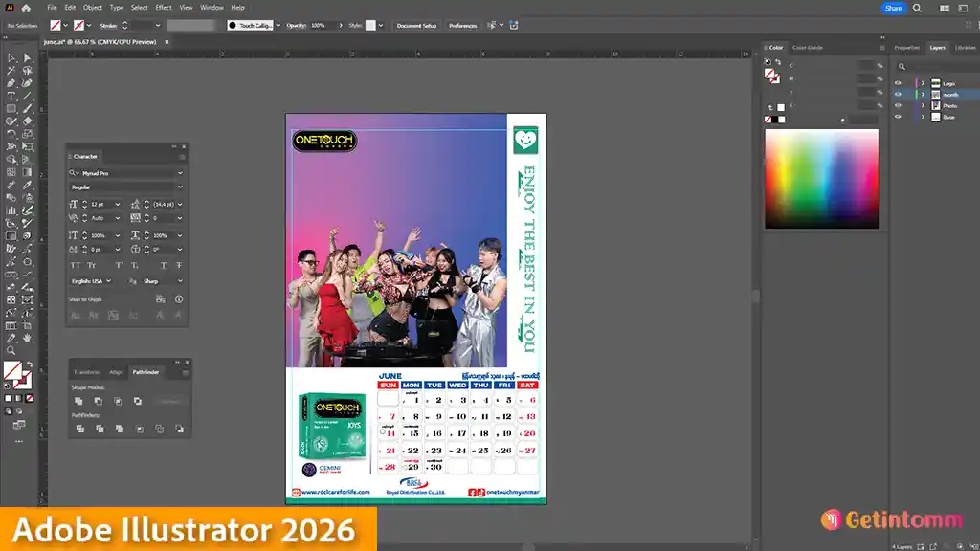Choose the Type tool
Viewport: 980px width, 551px height.
11,97
